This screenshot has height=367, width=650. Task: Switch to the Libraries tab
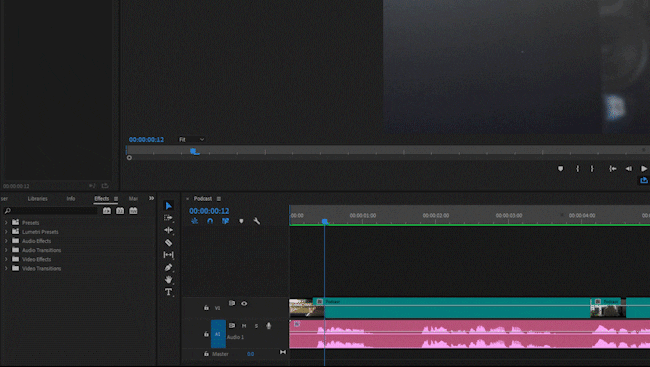[x=37, y=199]
